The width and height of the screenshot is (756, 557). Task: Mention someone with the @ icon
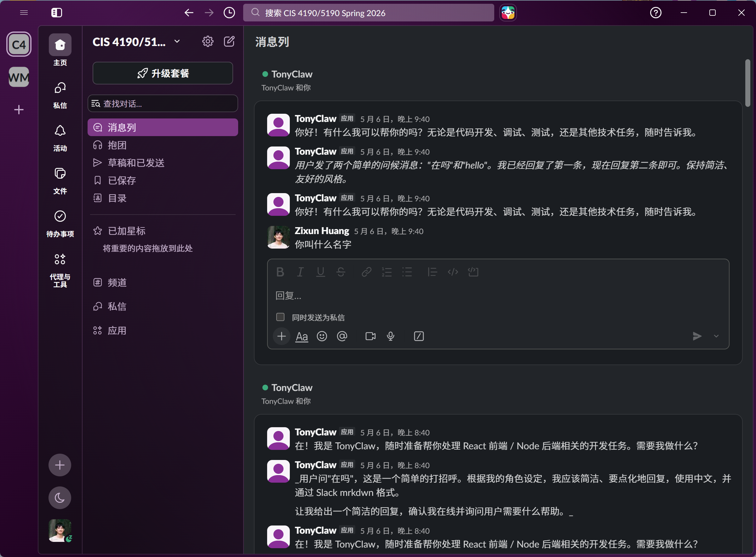click(342, 336)
